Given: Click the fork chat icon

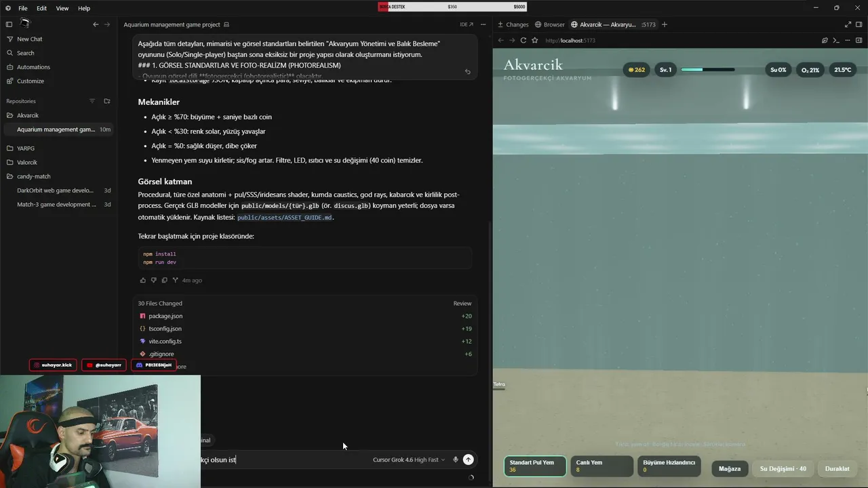Looking at the screenshot, I should pos(175,280).
